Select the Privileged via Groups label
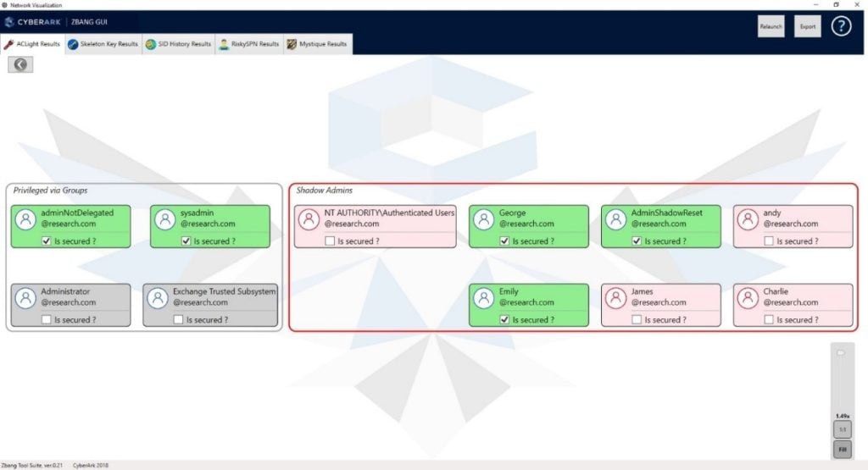Image resolution: width=868 pixels, height=470 pixels. (x=50, y=191)
